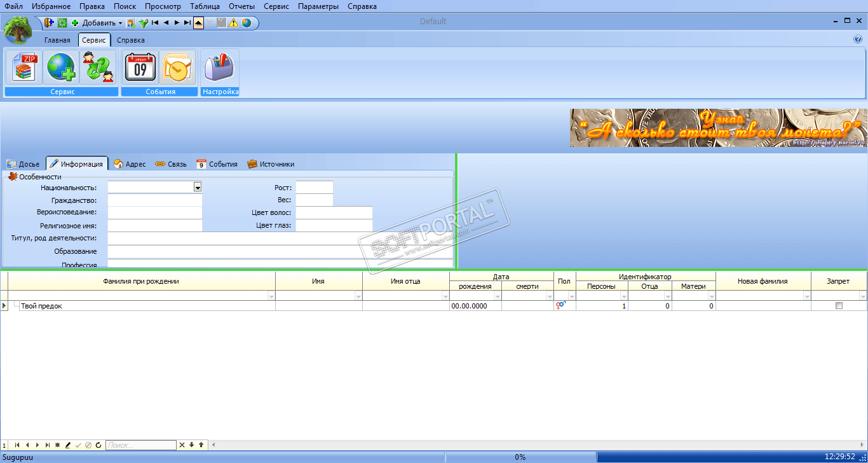Click last-record button in bottom navigator

(48, 445)
